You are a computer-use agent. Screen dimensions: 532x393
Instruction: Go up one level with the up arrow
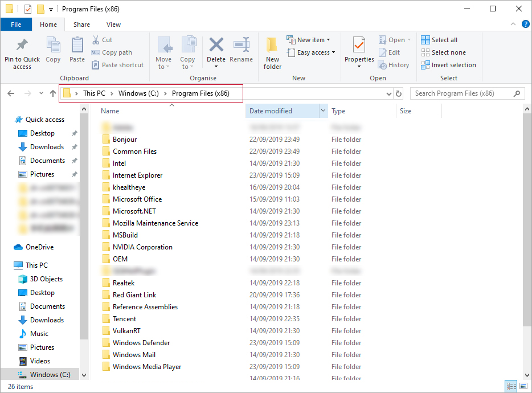click(x=53, y=93)
